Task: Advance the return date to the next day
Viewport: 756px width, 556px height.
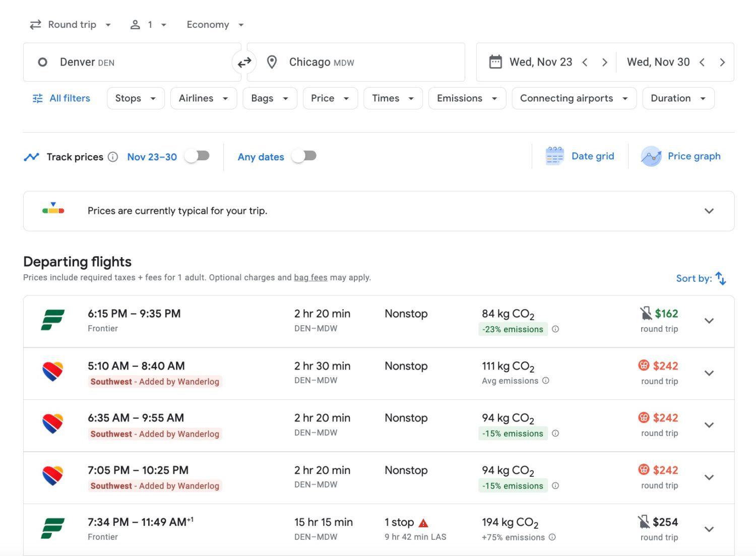Action: [x=723, y=62]
